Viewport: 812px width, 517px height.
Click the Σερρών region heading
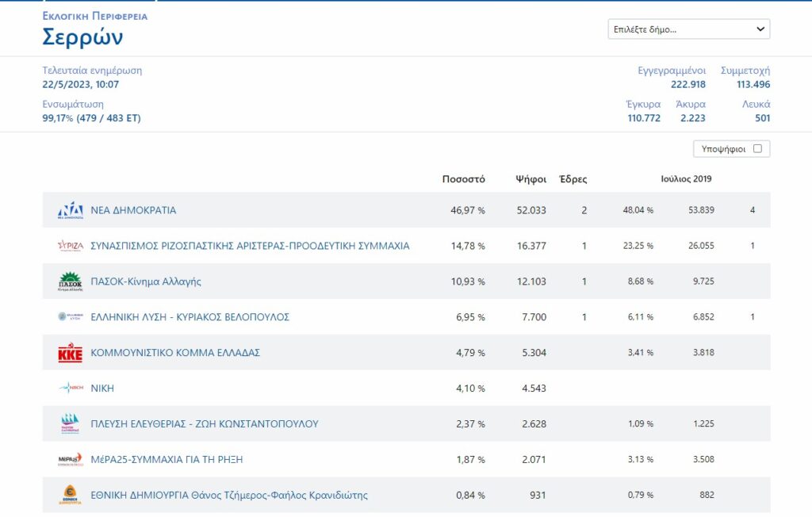pos(82,37)
